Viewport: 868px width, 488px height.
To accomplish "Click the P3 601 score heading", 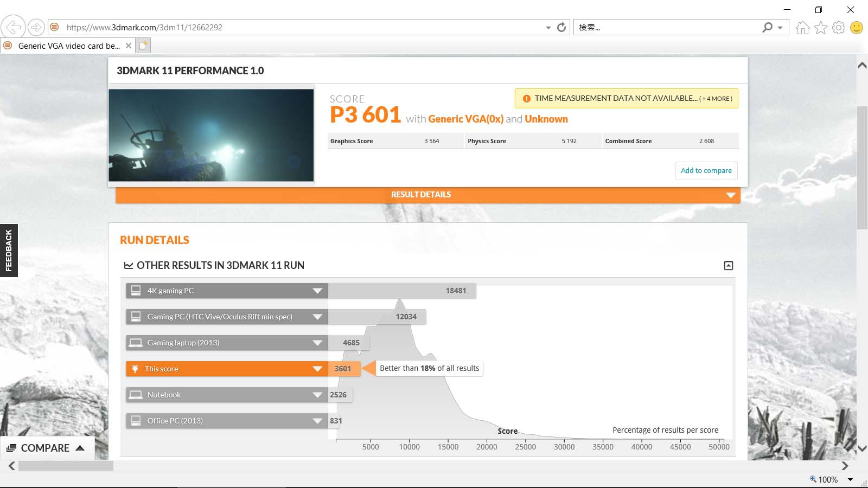I will (x=365, y=115).
